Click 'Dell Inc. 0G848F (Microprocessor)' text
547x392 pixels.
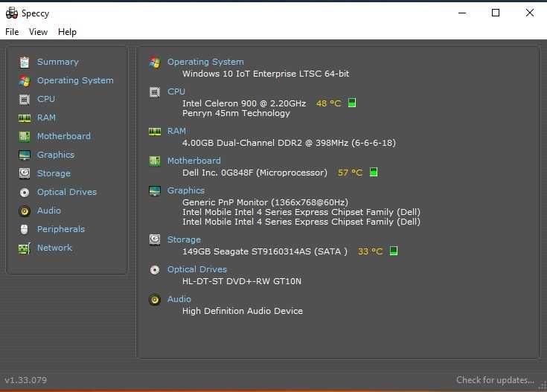click(255, 173)
